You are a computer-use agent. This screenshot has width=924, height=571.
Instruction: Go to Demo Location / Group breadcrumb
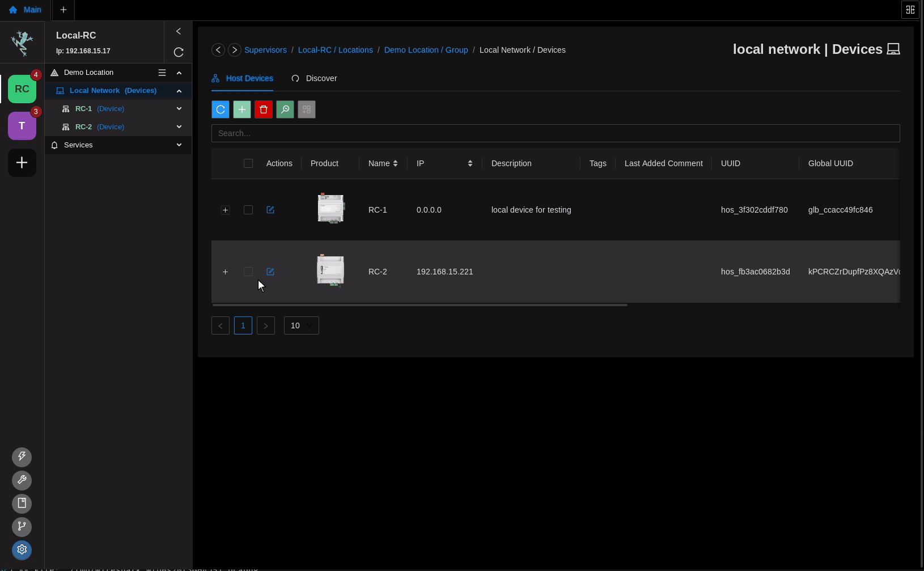pyautogui.click(x=426, y=50)
